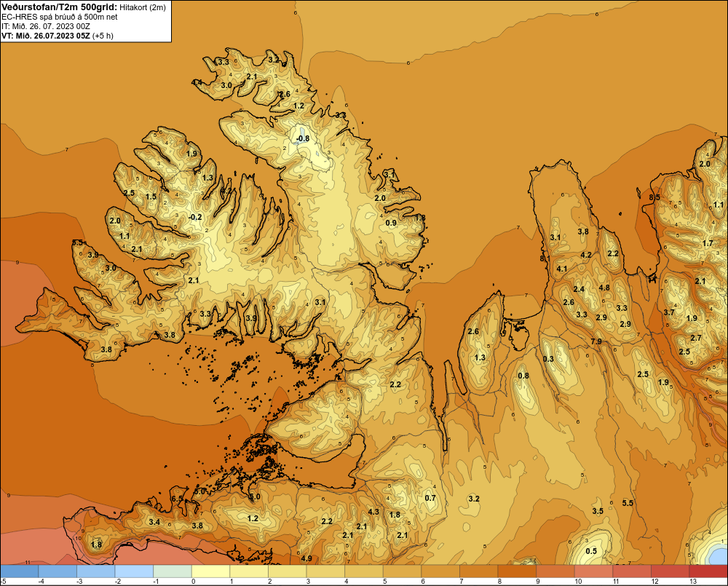Click the legend swatch between -2 and -1

(134, 571)
